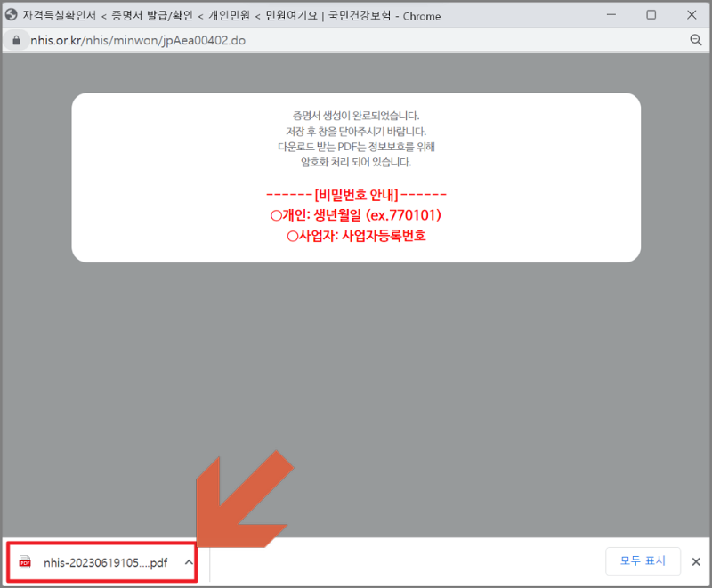Maximize the Chrome browser window
This screenshot has height=588, width=712.
(x=652, y=15)
